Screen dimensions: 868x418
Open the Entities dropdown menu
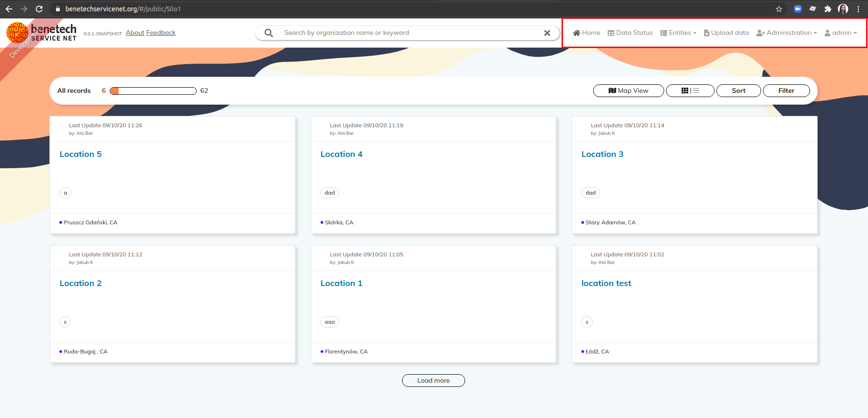[x=678, y=33]
